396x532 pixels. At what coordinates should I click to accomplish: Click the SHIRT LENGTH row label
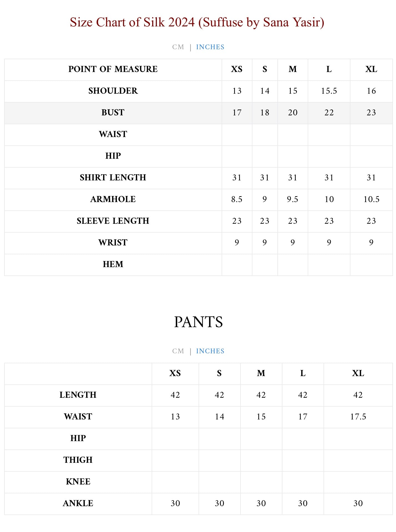pos(113,178)
